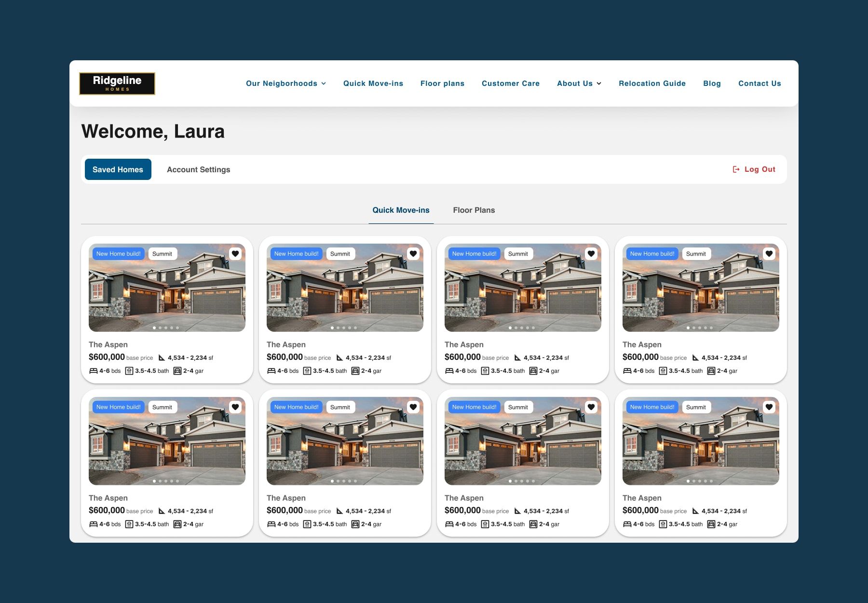Toggle heart on second top-row home card

(413, 254)
